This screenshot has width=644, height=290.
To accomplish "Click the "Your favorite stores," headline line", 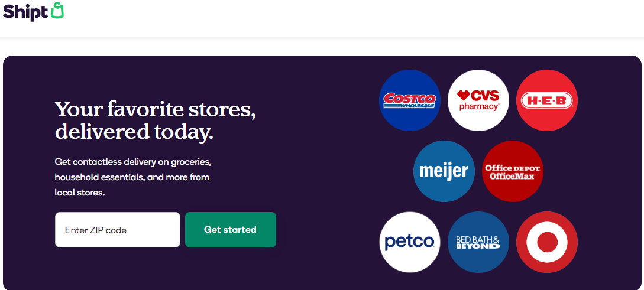I will point(155,110).
